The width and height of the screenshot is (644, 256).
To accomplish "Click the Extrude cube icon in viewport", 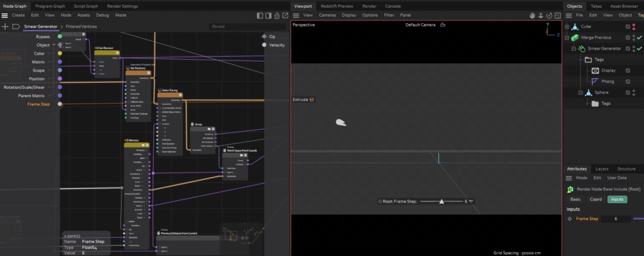I will coord(312,100).
